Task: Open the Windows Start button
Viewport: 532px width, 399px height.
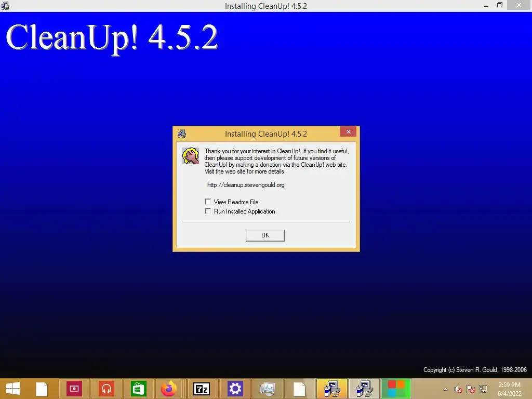Action: [x=13, y=389]
